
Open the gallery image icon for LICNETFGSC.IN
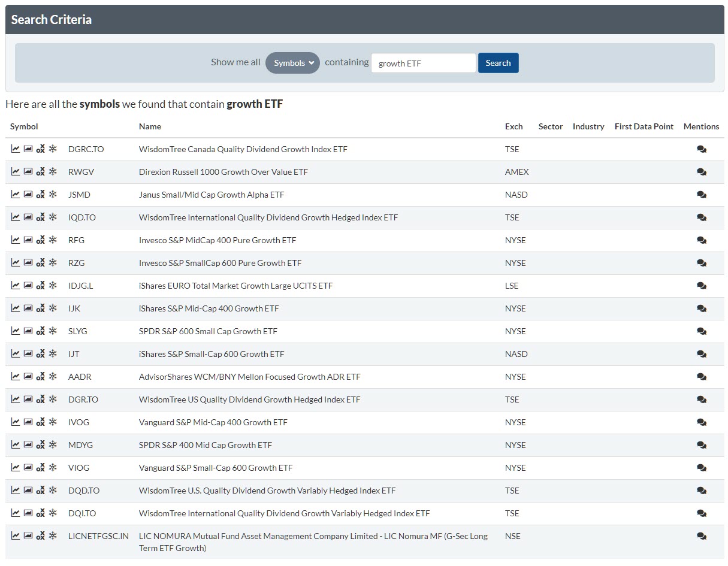pos(28,535)
